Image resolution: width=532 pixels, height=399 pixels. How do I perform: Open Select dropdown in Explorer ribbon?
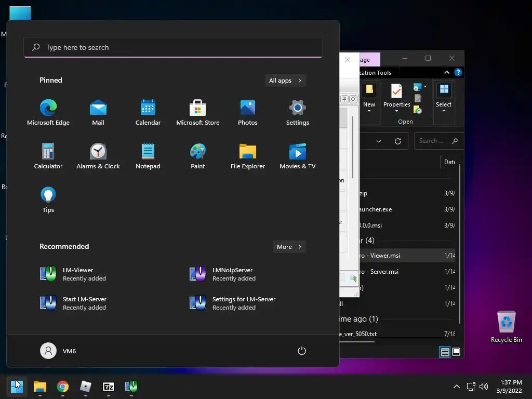point(444,98)
